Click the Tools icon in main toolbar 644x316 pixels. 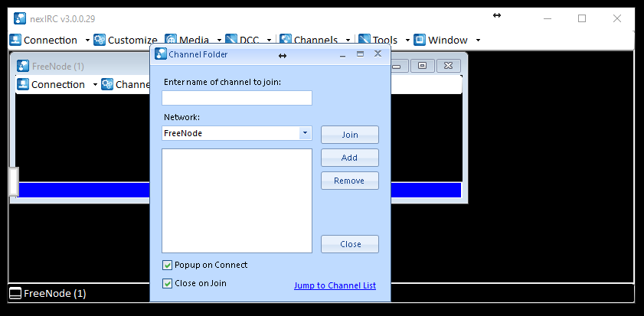[364, 40]
